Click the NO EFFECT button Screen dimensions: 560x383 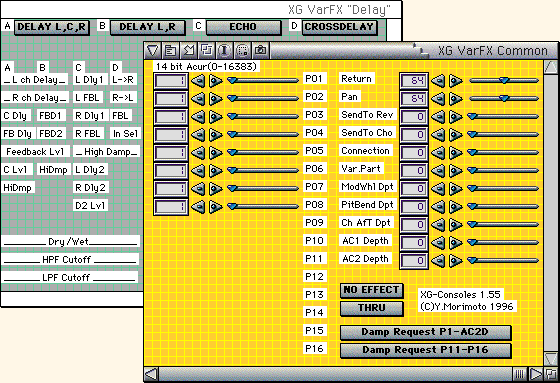(x=371, y=290)
